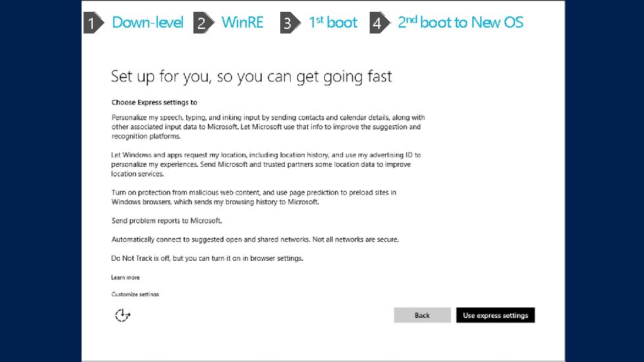Click paragraph starting 'Let Windows and apps request'
This screenshot has height=362, width=644.
coord(266,164)
